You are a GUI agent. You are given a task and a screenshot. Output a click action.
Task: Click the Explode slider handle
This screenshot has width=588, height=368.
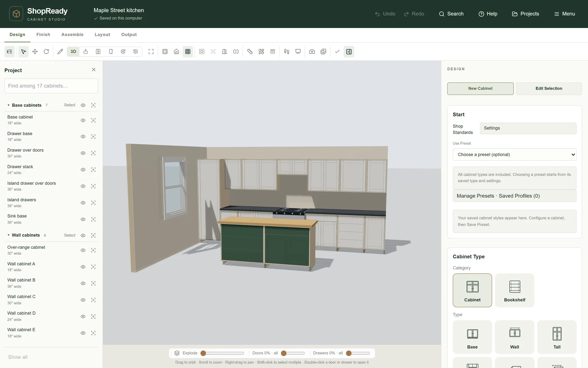(x=203, y=353)
